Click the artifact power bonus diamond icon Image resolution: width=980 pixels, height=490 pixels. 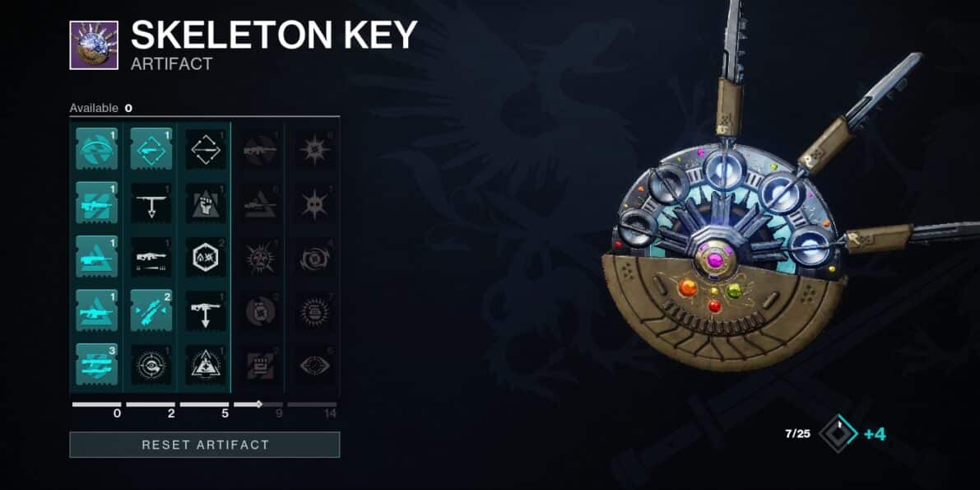[x=838, y=434]
